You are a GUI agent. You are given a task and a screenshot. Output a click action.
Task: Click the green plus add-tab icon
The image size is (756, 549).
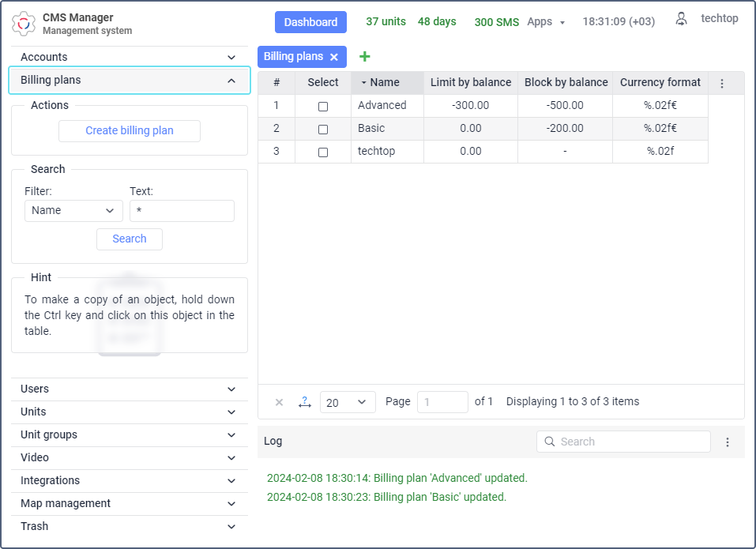tap(364, 57)
